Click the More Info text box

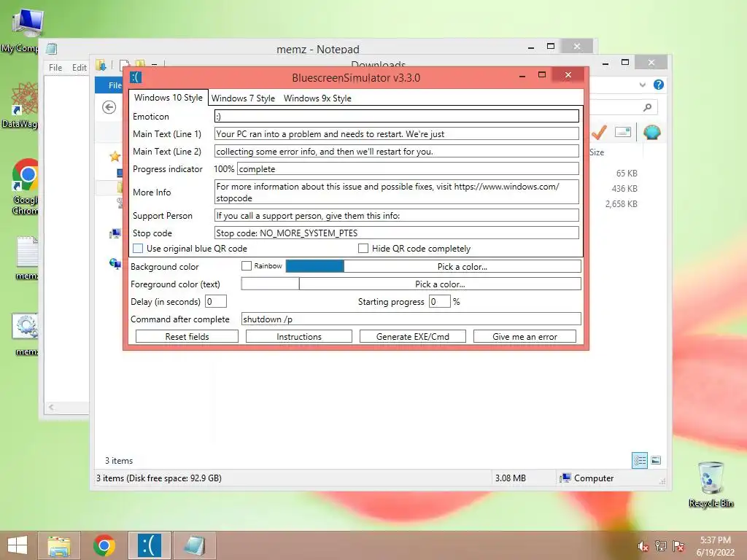pyautogui.click(x=396, y=192)
